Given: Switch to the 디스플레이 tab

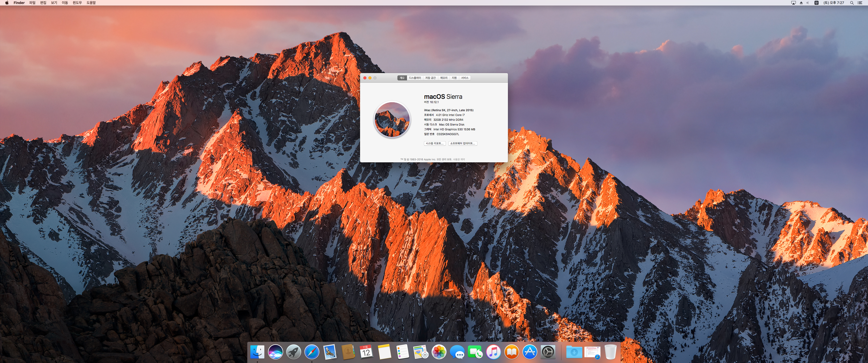Looking at the screenshot, I should click(x=415, y=78).
